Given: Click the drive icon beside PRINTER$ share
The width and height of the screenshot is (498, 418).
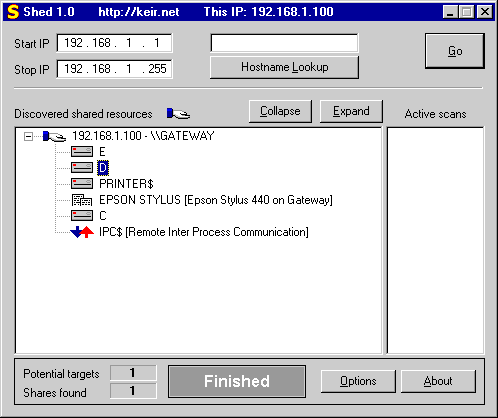Looking at the screenshot, I should pos(82,184).
